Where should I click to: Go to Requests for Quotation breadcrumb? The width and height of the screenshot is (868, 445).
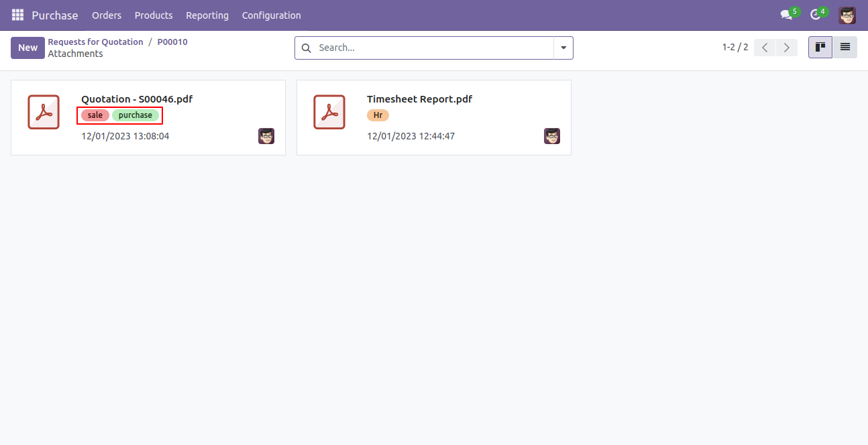tap(95, 42)
